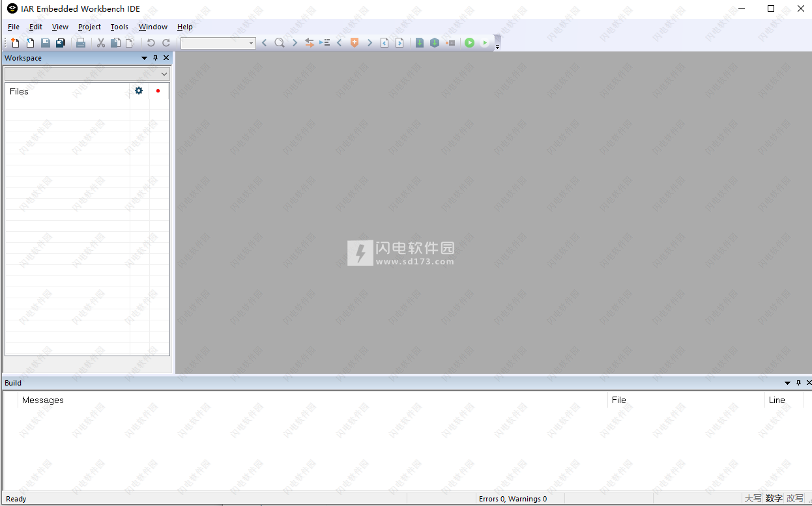
Task: Click the Copy toolbar icon
Action: click(x=115, y=43)
